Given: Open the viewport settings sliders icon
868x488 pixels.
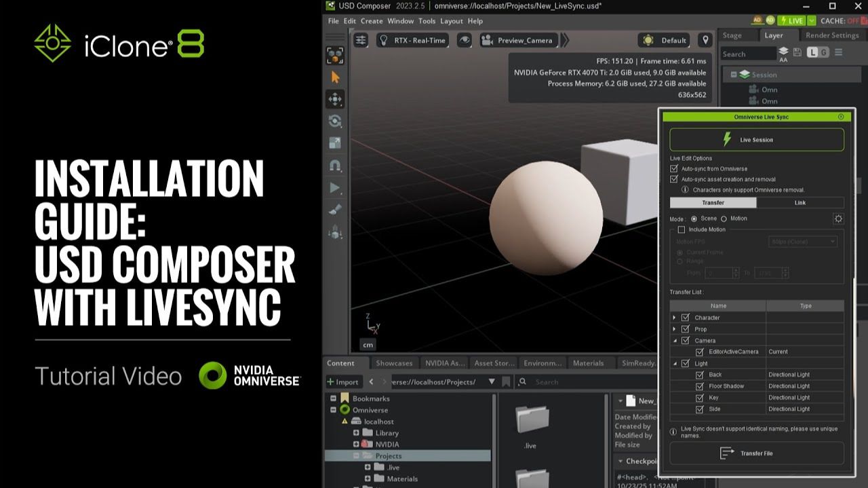Looking at the screenshot, I should (361, 40).
